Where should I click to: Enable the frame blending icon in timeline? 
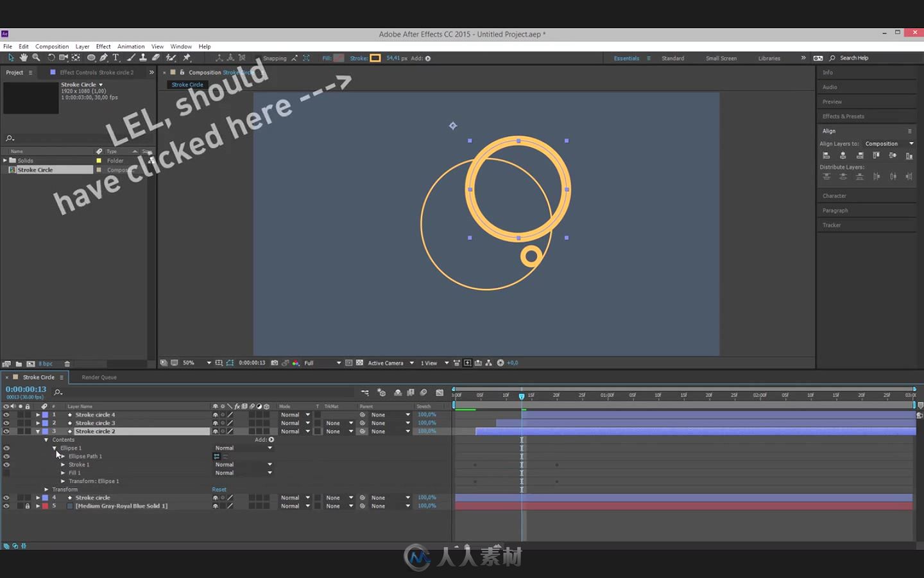coord(411,392)
